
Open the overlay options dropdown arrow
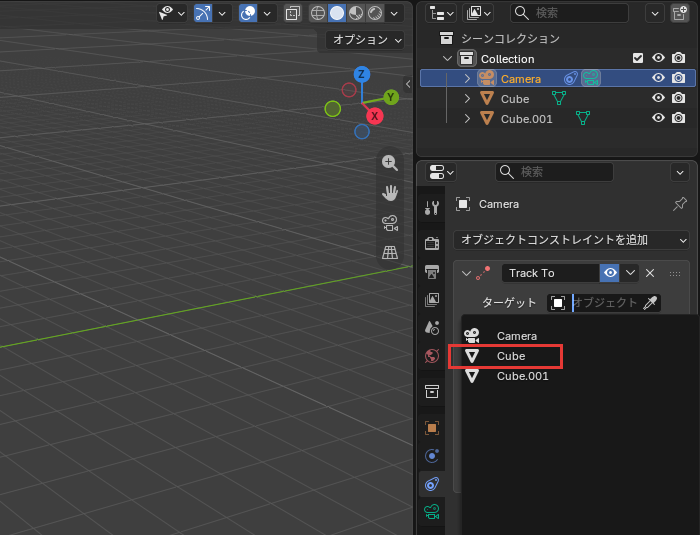coord(267,13)
